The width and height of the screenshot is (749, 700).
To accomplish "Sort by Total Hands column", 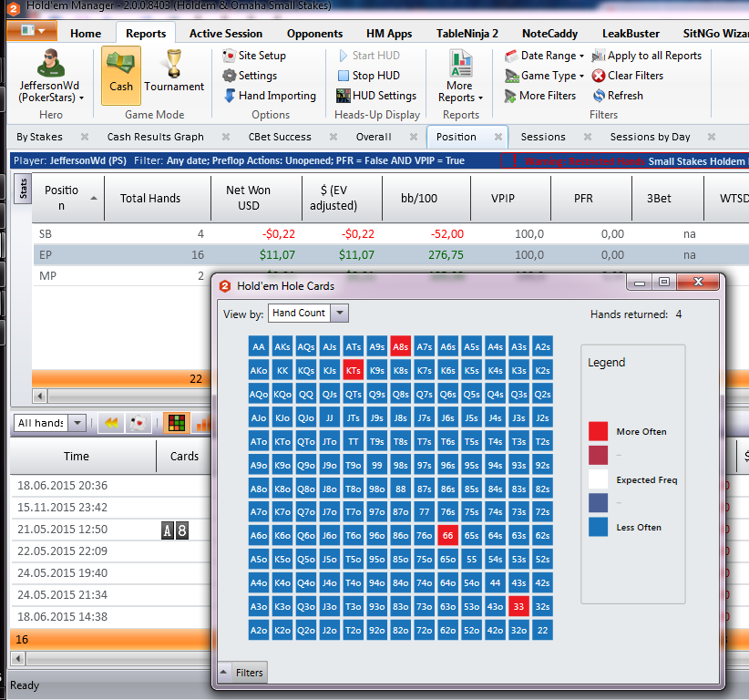I will pyautogui.click(x=158, y=198).
